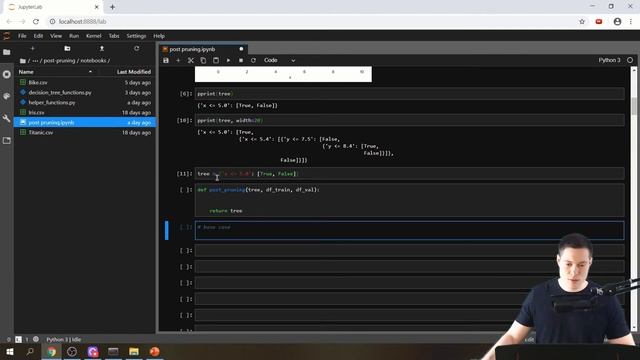Click the breadcrumb ellipsis to go up
This screenshot has width=640, height=360.
[36, 60]
